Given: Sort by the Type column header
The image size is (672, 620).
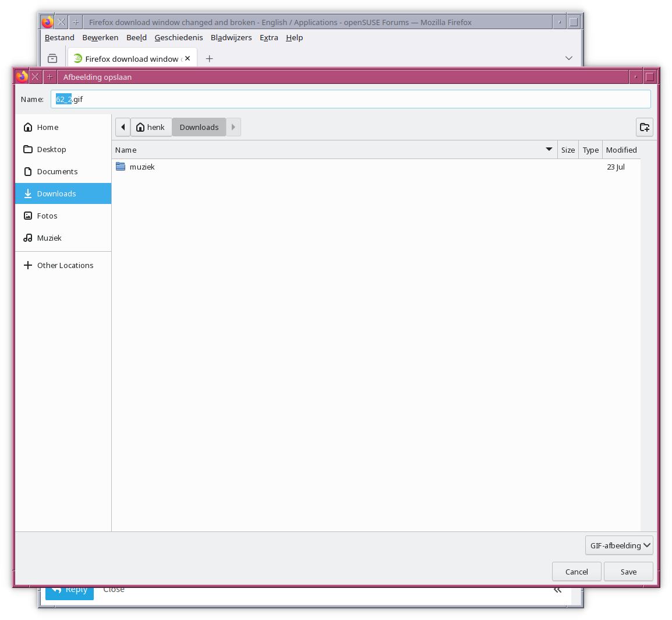Looking at the screenshot, I should 590,150.
